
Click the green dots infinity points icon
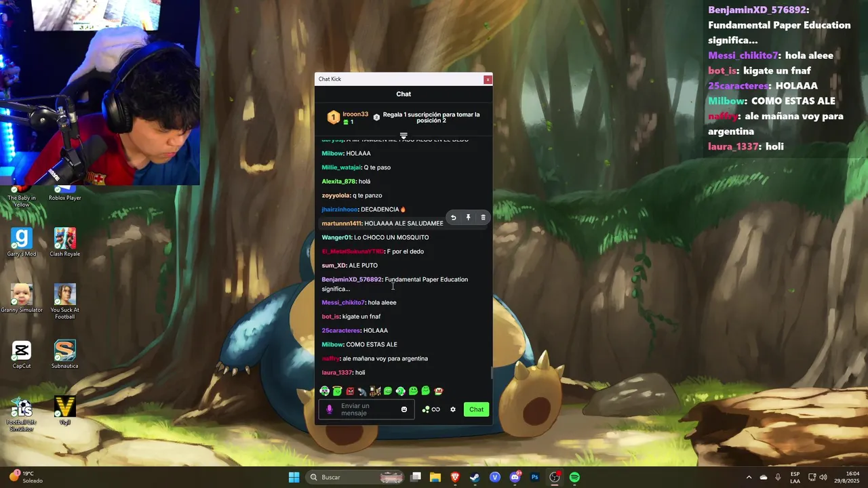(431, 409)
